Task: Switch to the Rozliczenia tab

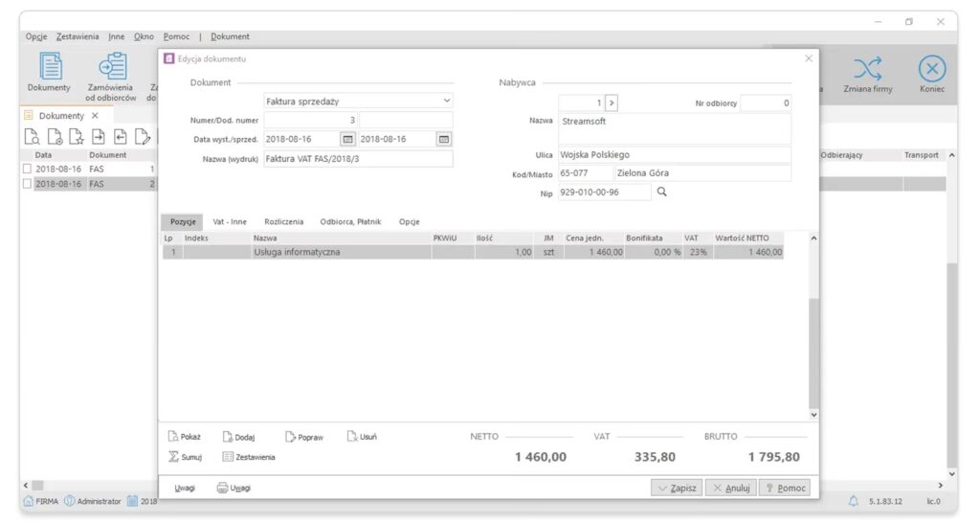Action: [x=283, y=221]
